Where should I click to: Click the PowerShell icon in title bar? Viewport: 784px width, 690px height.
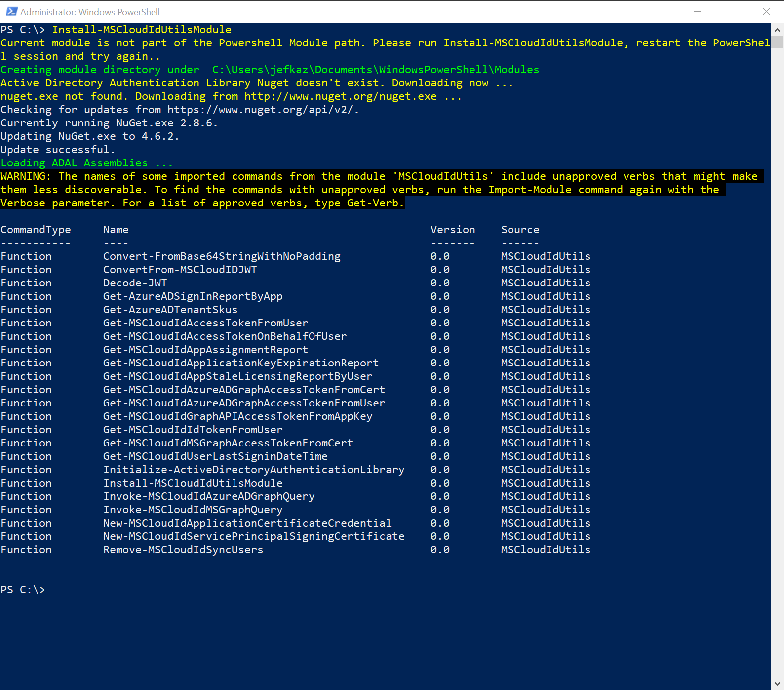11,11
